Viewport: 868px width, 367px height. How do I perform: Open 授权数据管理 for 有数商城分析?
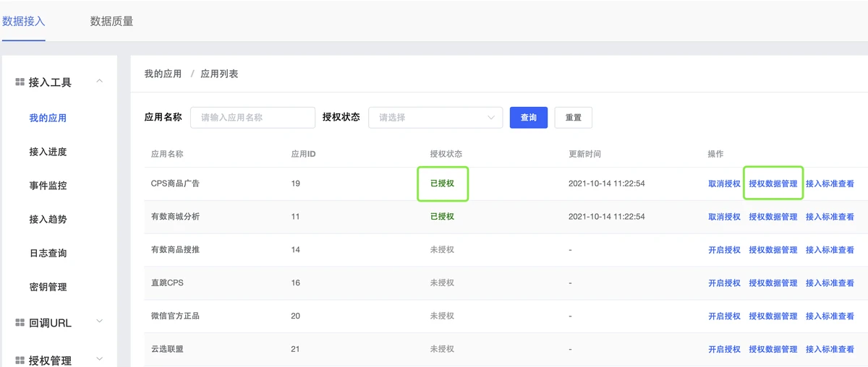click(x=773, y=217)
